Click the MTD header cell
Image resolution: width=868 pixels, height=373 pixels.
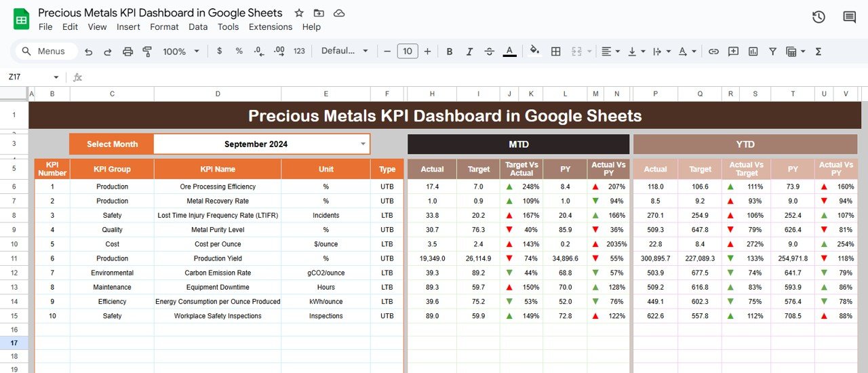pos(518,144)
